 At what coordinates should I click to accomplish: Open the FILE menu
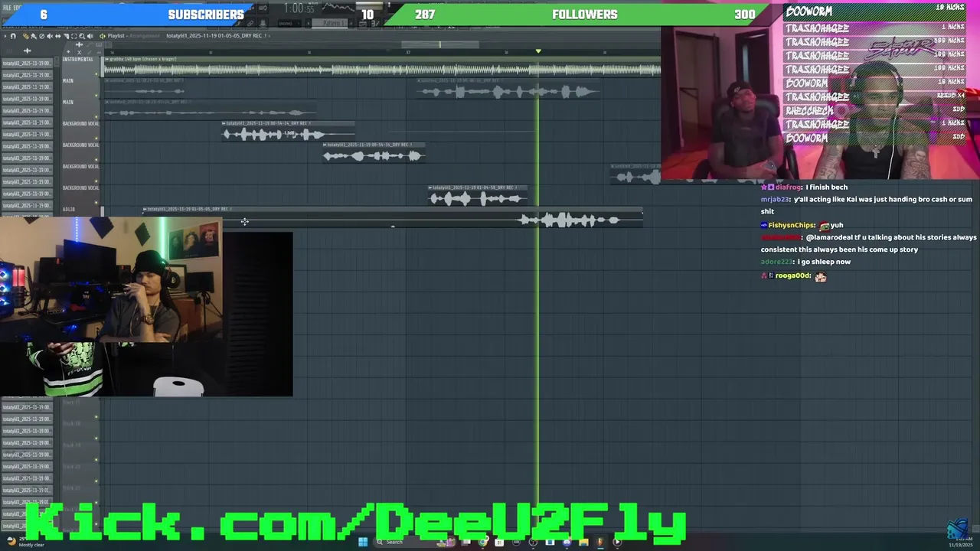[x=7, y=8]
